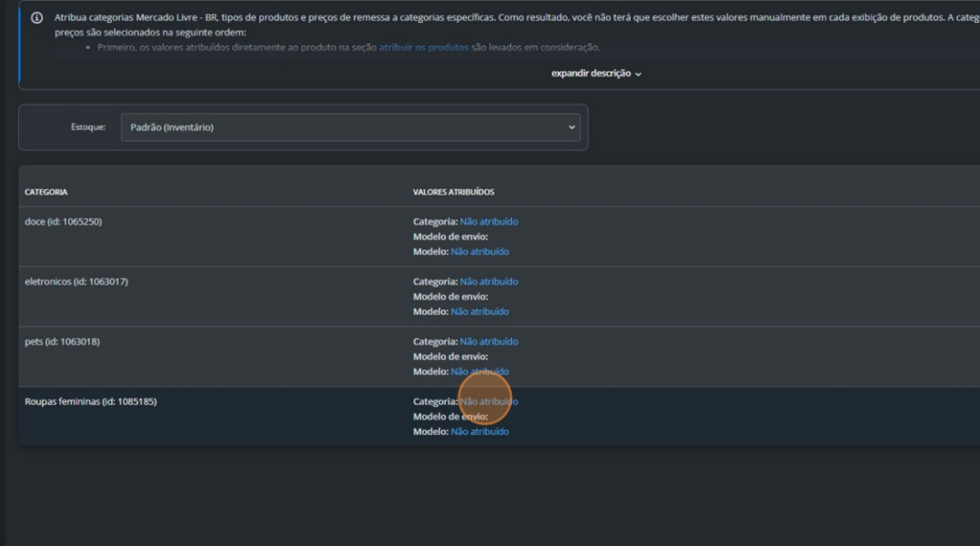Click "Modelo de envio" label in doce row

pyautogui.click(x=450, y=237)
